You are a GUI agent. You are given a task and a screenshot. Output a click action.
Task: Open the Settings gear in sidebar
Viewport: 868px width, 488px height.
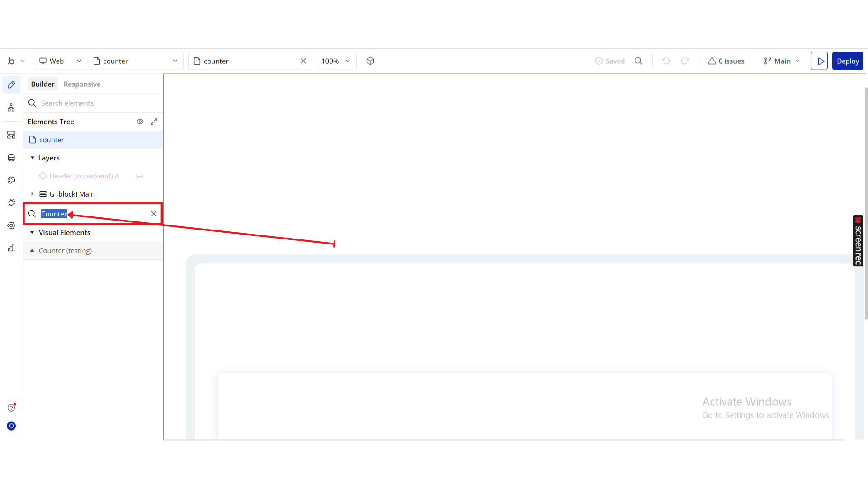(x=11, y=225)
